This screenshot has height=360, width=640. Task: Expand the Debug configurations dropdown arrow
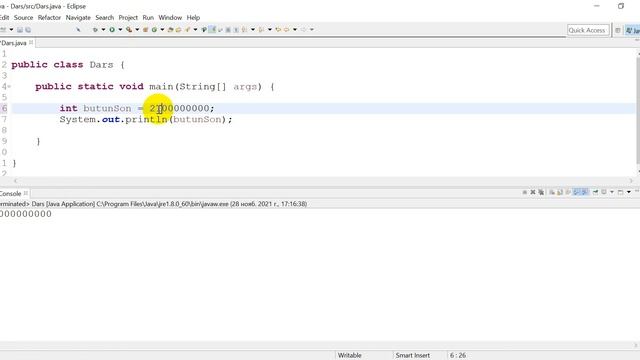103,29
